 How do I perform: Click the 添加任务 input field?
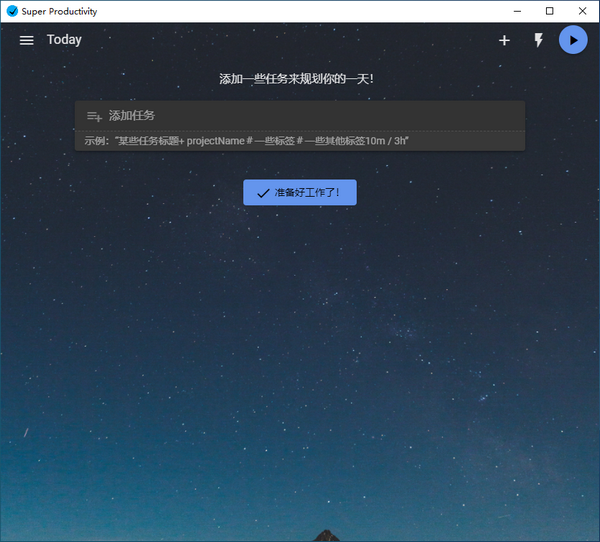click(x=300, y=116)
